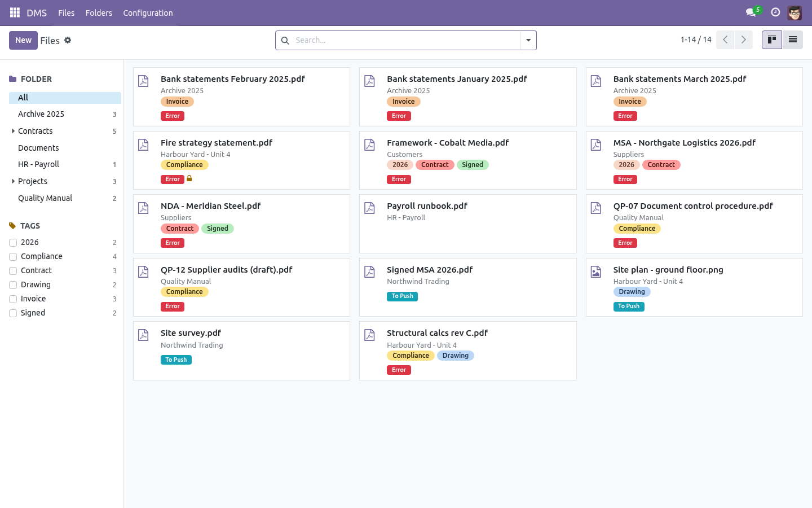The height and width of the screenshot is (508, 812).
Task: Open the QP-07 Document control procedure.pdf card
Action: [x=694, y=224]
